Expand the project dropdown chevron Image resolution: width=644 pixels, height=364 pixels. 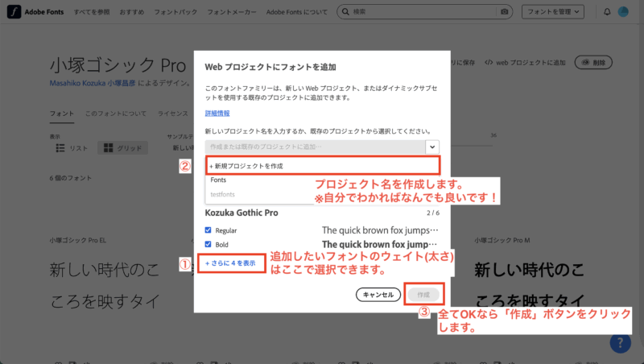click(432, 147)
